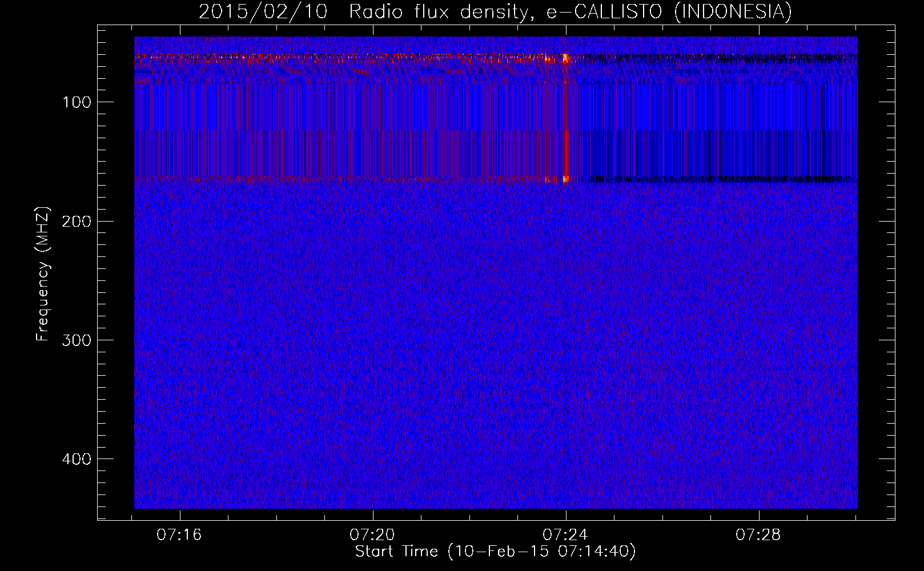Click the 'Frequency (MHZ)' axis title
924x571 pixels.
(x=43, y=274)
